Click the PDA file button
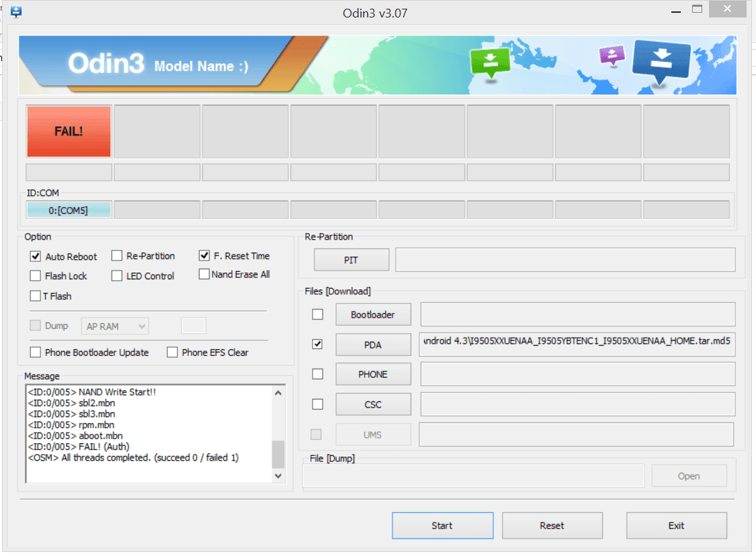Viewport: 756px width, 556px height. pyautogui.click(x=373, y=344)
